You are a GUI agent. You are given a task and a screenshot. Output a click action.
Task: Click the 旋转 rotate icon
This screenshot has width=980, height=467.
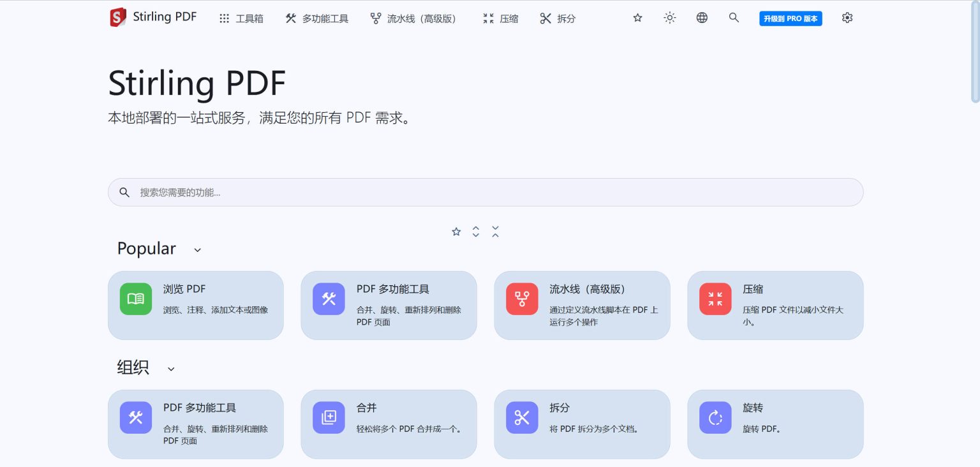tap(715, 417)
